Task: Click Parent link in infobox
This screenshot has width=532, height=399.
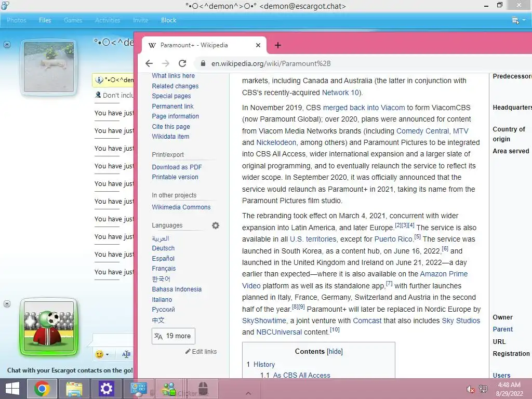Action: [x=502, y=329]
